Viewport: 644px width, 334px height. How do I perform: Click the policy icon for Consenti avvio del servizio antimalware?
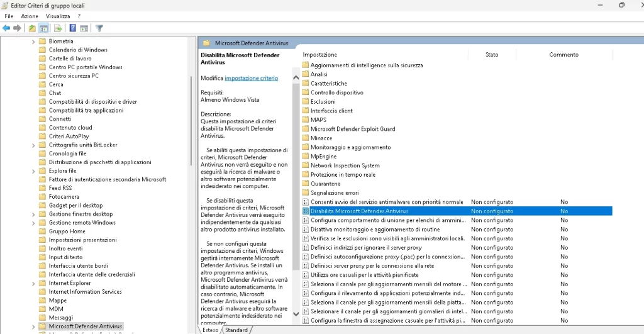[305, 202]
